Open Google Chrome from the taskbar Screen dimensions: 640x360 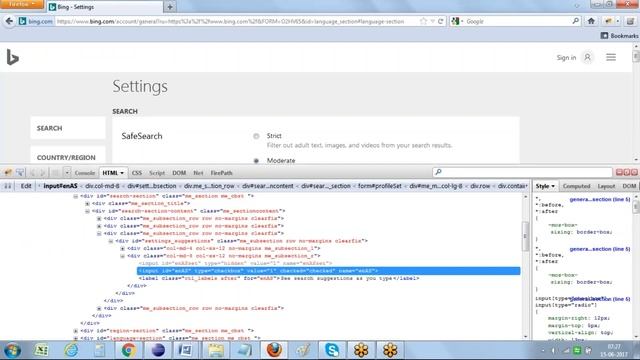[x=129, y=350]
